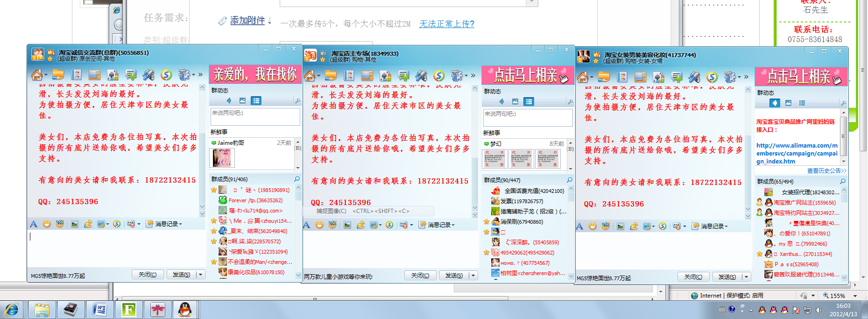Open microphone voice icon in 41737744 window

694,77
